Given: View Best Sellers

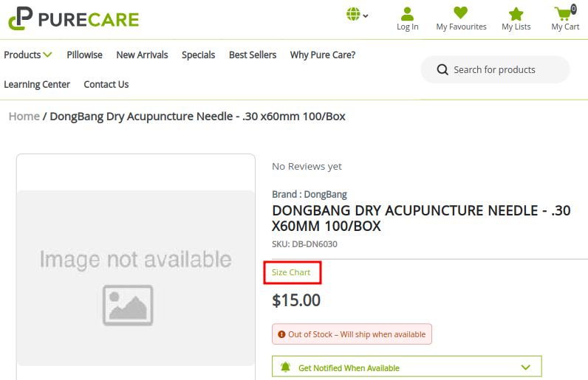Looking at the screenshot, I should 253,55.
